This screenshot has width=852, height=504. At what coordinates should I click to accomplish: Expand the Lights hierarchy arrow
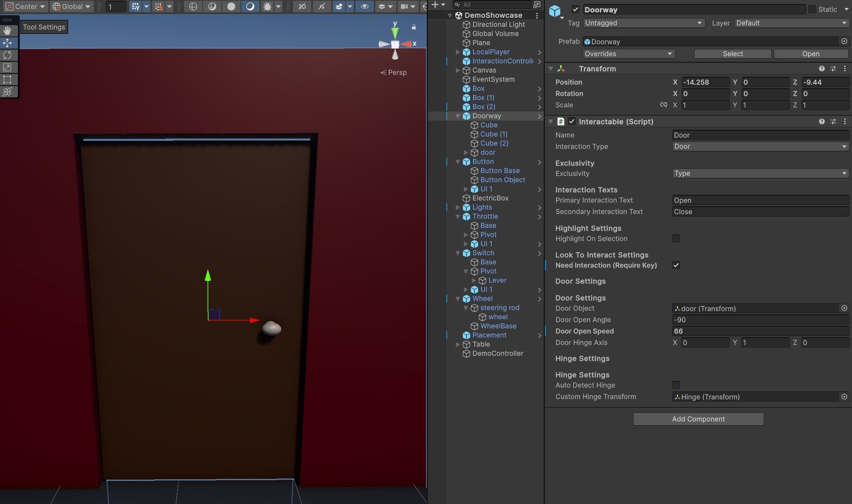pos(458,207)
